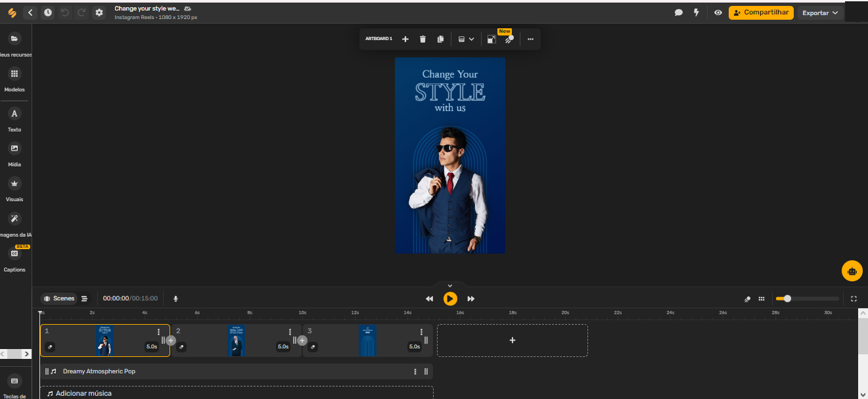Open scene 1 three-dot menu
The image size is (868, 399).
[158, 332]
